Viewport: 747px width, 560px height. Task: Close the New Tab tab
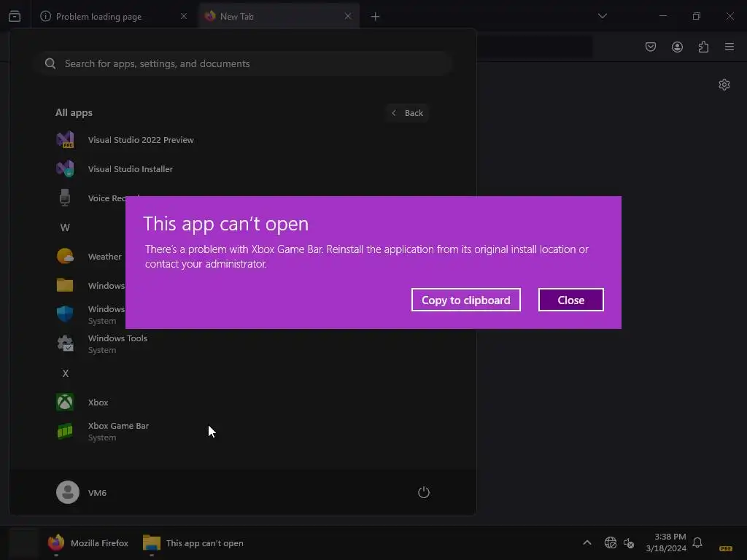click(348, 16)
